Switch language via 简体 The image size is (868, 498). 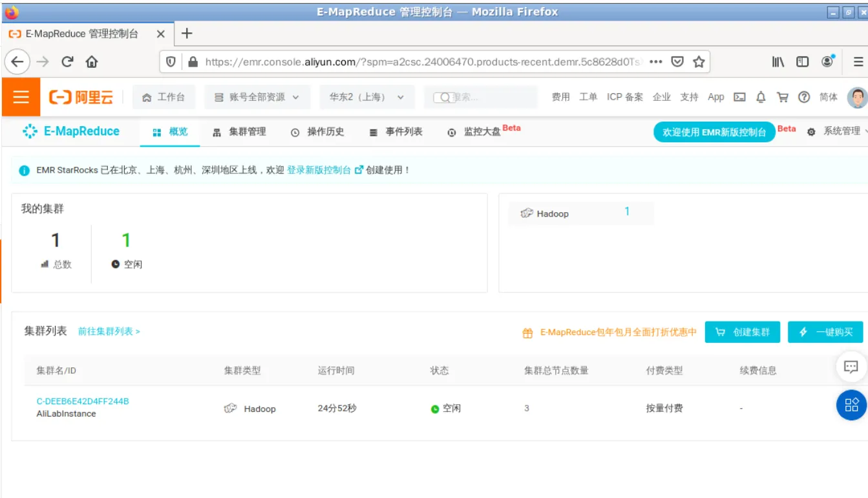(829, 97)
